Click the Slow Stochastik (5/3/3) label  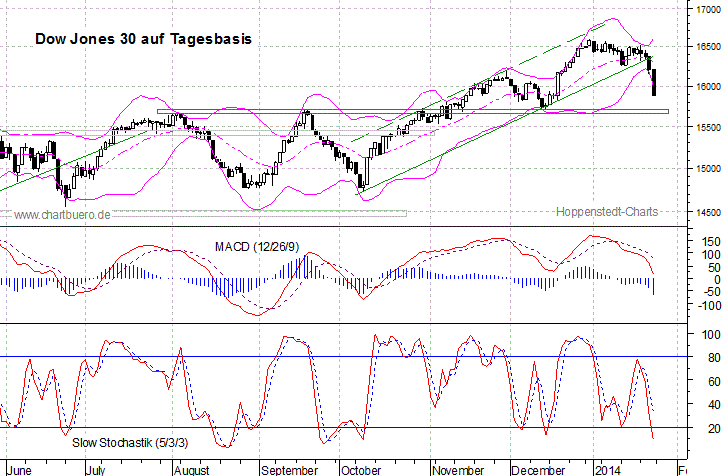tap(130, 443)
